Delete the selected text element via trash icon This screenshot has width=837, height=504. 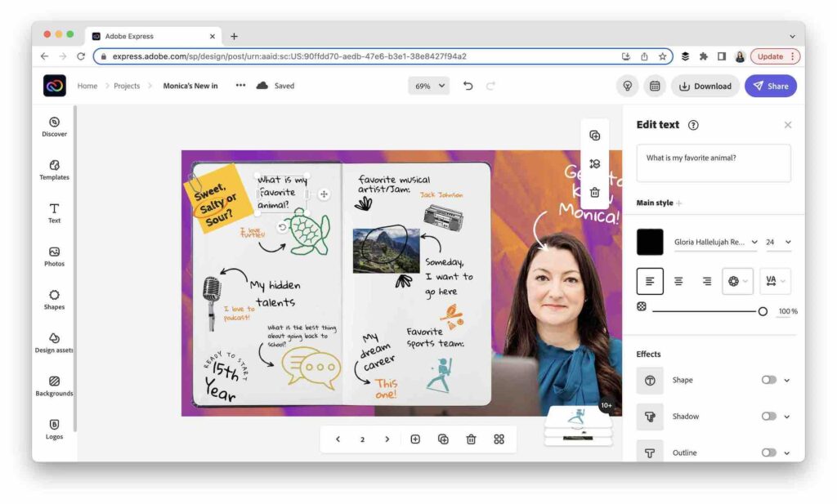click(x=594, y=192)
